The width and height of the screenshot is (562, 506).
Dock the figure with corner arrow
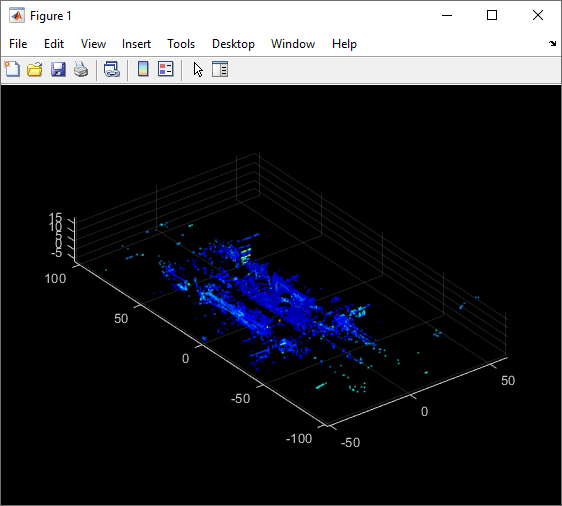[552, 44]
